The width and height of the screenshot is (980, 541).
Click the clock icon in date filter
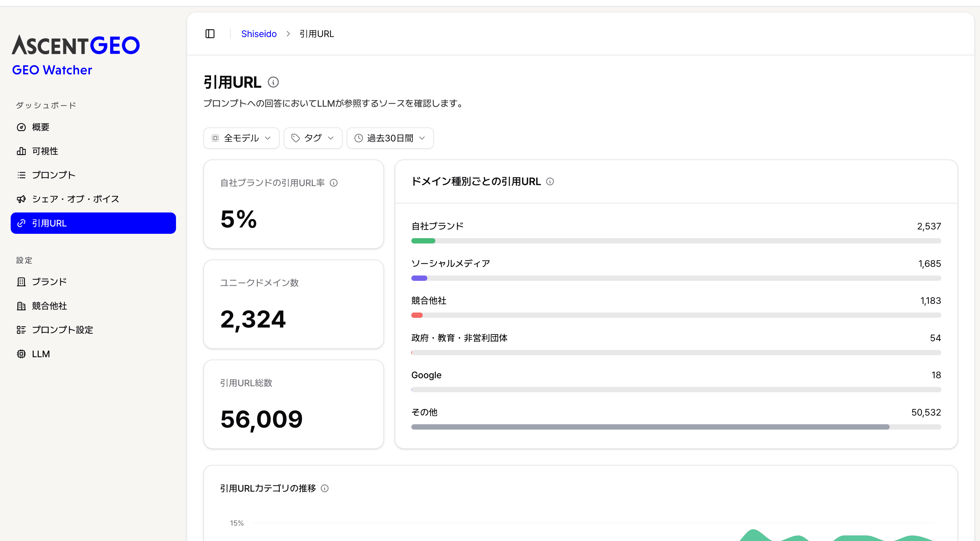(x=358, y=138)
